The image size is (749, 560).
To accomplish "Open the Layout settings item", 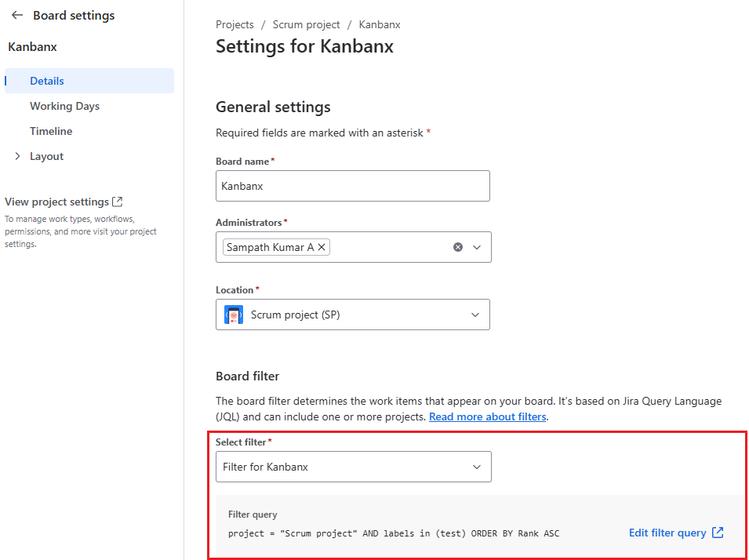I will pyautogui.click(x=46, y=156).
